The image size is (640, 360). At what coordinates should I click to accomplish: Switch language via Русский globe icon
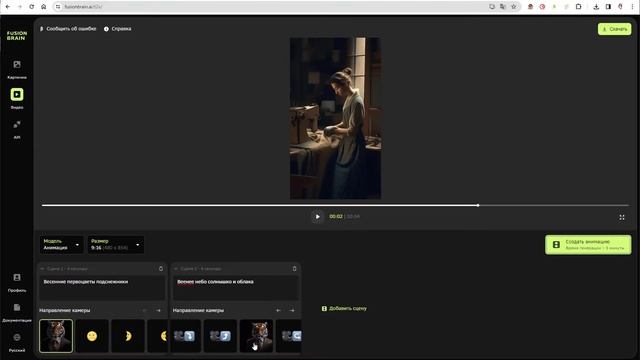pyautogui.click(x=17, y=342)
